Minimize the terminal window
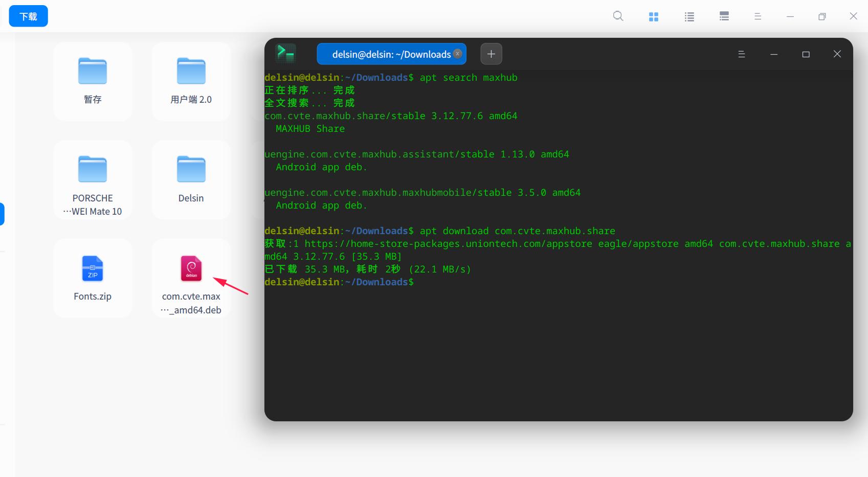Image resolution: width=868 pixels, height=477 pixels. (774, 54)
